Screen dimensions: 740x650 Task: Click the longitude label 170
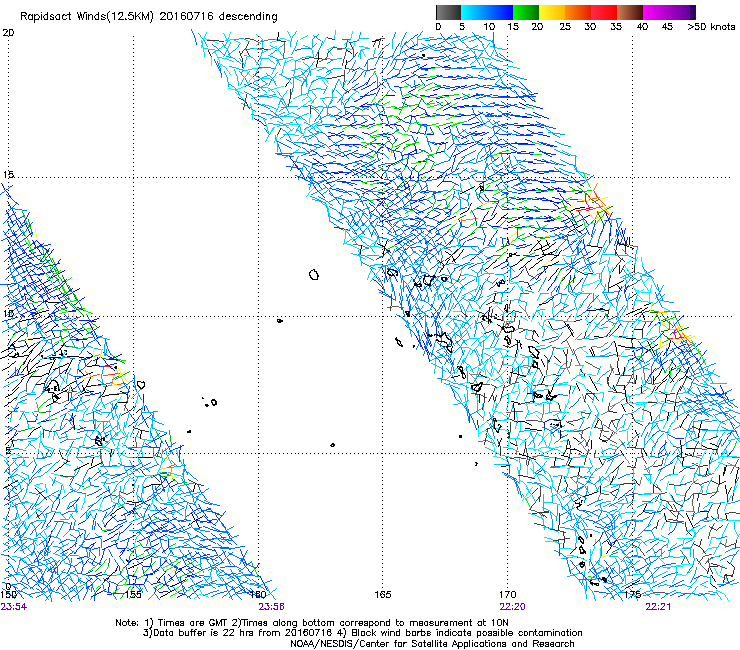(x=507, y=594)
